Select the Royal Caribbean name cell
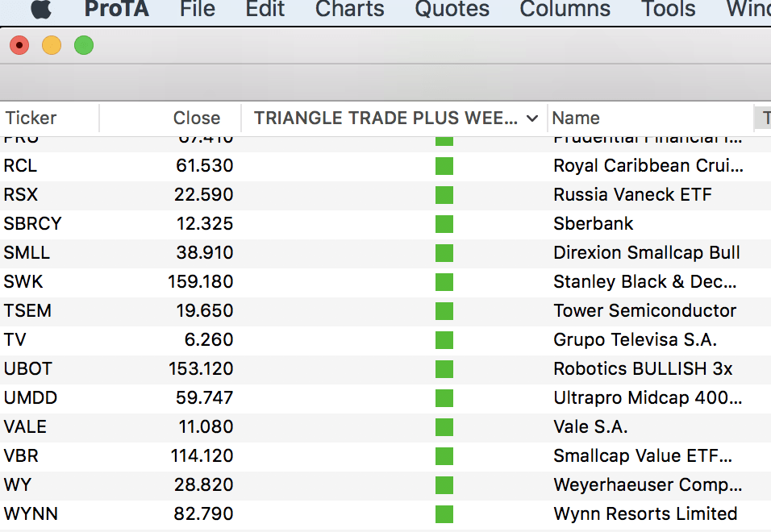This screenshot has width=771, height=532. [x=648, y=166]
